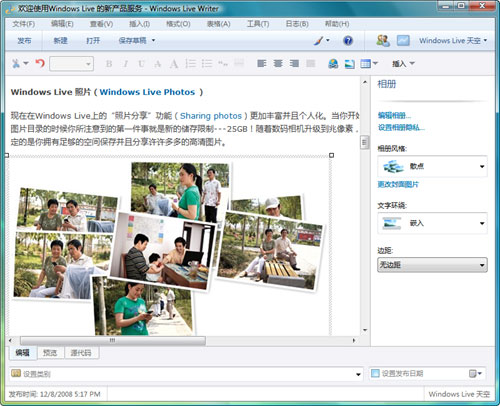This screenshot has width=500, height=406.
Task: Open the 编辑(E) menu
Action: coord(62,24)
